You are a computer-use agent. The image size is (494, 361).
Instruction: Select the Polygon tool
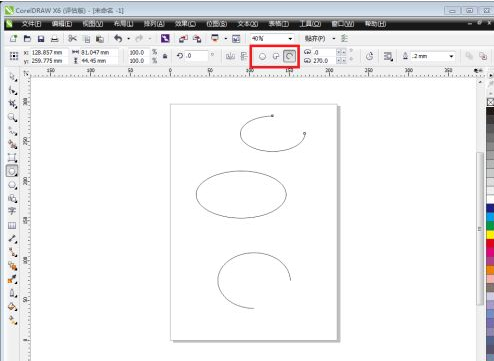pyautogui.click(x=13, y=185)
